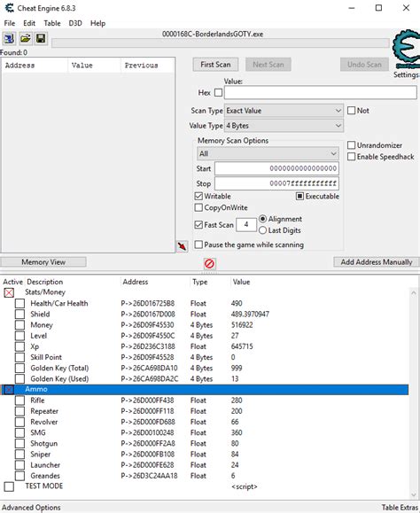Click the Fast Scan alignment value field
Viewport: 420px width, 513px height.
246,225
